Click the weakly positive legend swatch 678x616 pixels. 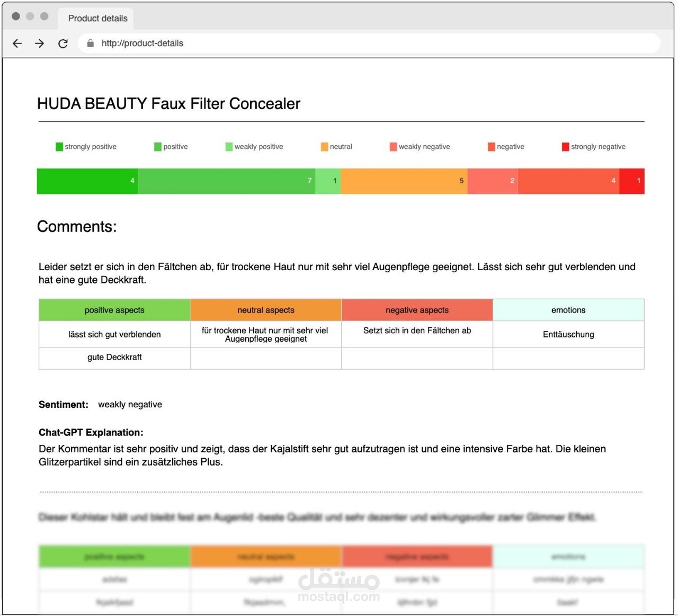click(x=229, y=147)
